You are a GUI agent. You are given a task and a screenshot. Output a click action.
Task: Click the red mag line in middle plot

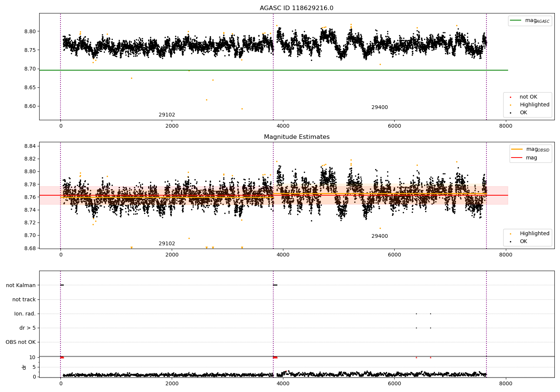tap(274, 195)
